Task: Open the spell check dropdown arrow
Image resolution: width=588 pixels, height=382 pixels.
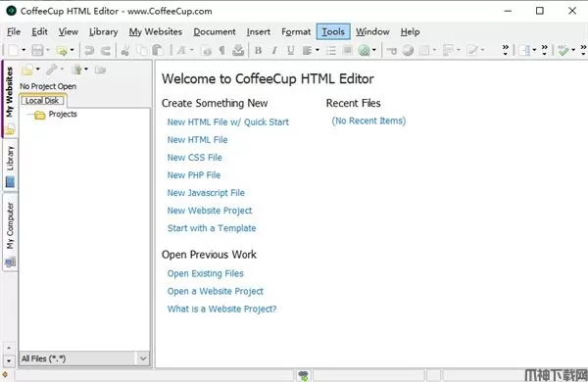Action: pos(573,50)
